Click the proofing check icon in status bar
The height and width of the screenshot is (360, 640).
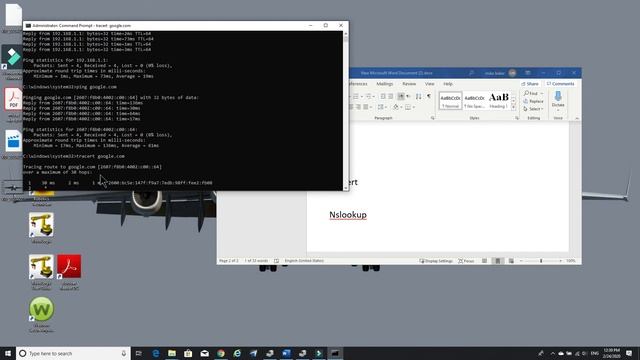tap(276, 260)
